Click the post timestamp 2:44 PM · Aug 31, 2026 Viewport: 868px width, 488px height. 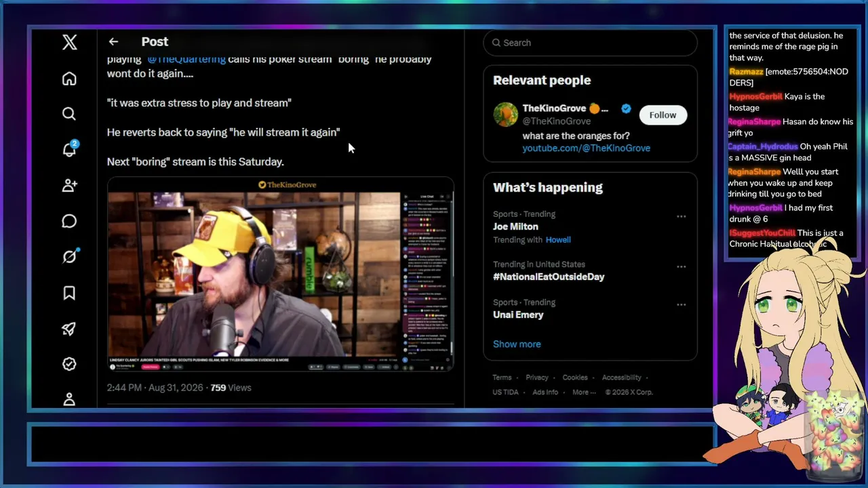[155, 388]
